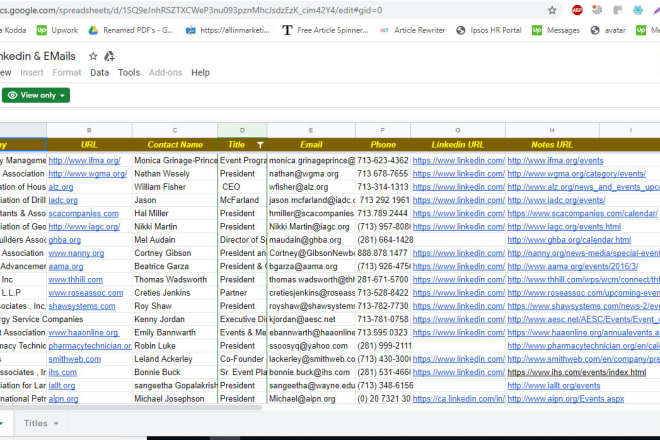This screenshot has width=660, height=440.
Task: Expand the Titles sheet tab menu arrow
Action: point(56,424)
